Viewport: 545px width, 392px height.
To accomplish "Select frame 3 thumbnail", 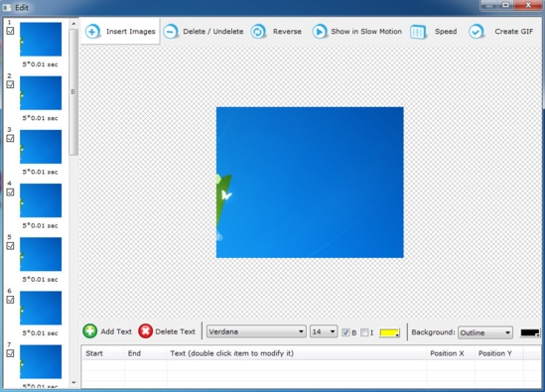I will pyautogui.click(x=41, y=147).
